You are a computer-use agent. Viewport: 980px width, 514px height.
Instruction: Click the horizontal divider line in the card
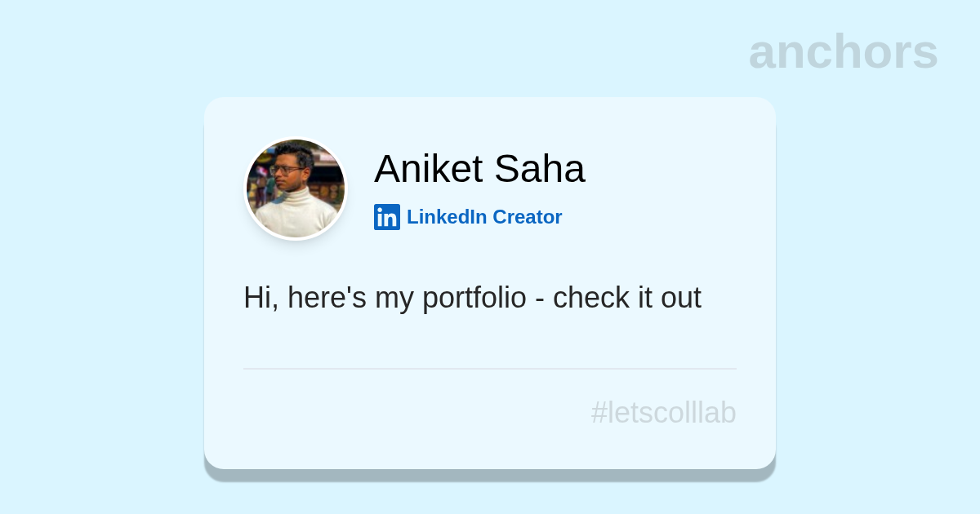click(x=490, y=369)
